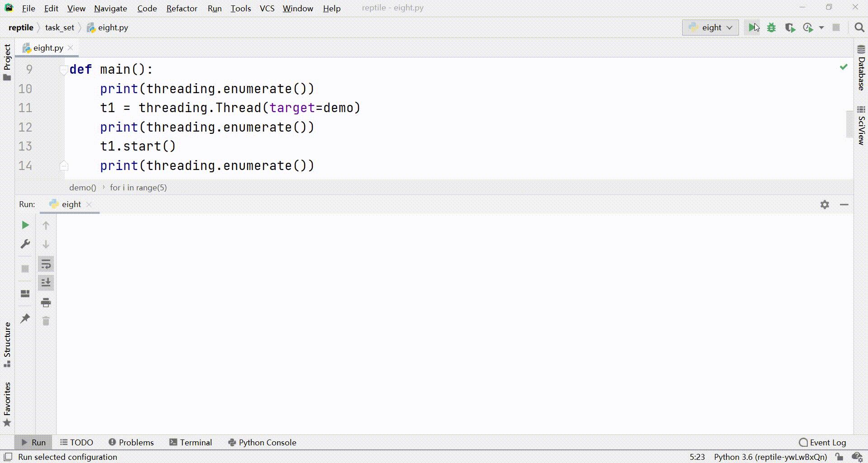Open Search Everywhere magnifier
The image size is (868, 463).
pyautogui.click(x=859, y=28)
